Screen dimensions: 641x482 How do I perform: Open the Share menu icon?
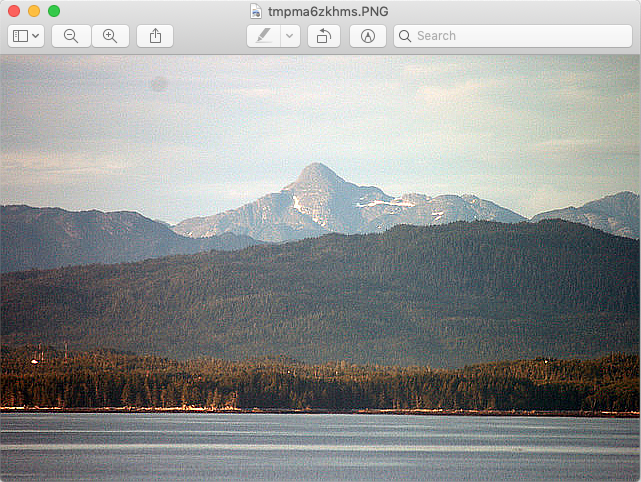155,36
